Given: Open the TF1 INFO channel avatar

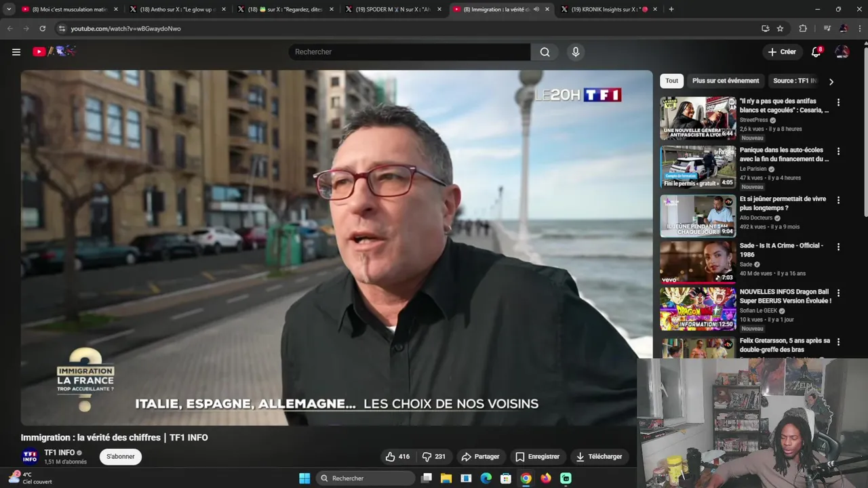Looking at the screenshot, I should tap(30, 457).
